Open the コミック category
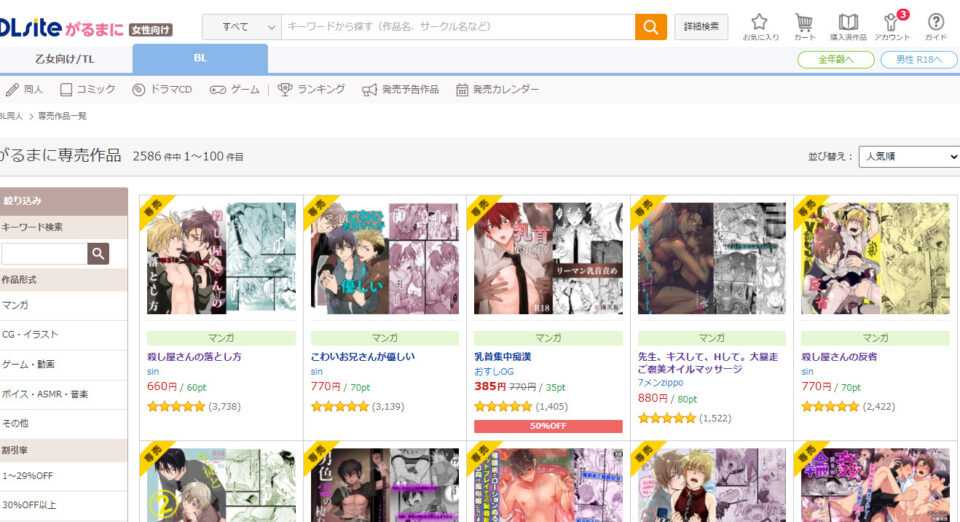 [x=88, y=89]
